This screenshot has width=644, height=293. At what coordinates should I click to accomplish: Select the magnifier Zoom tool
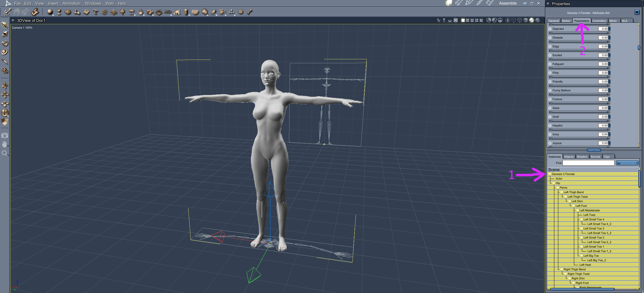5,153
